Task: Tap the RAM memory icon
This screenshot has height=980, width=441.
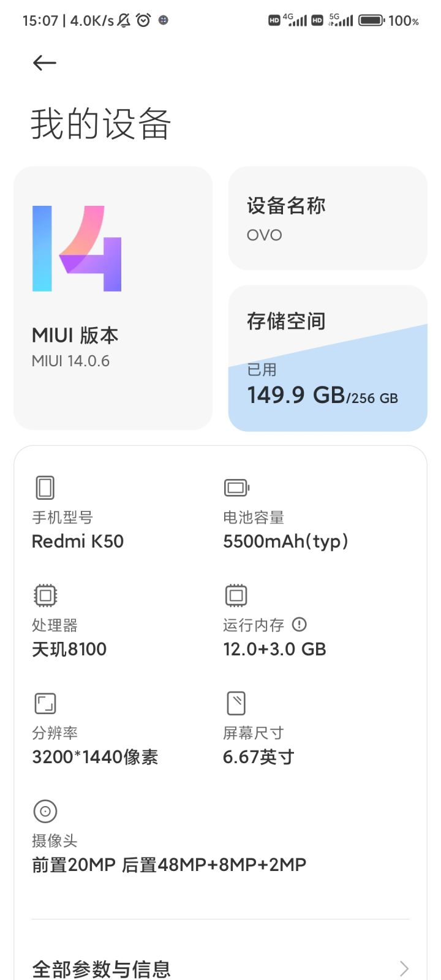Action: pos(236,595)
